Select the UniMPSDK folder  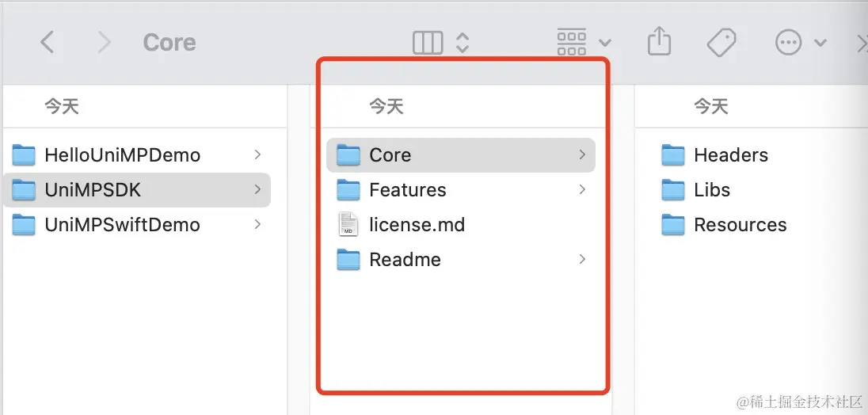coord(137,190)
